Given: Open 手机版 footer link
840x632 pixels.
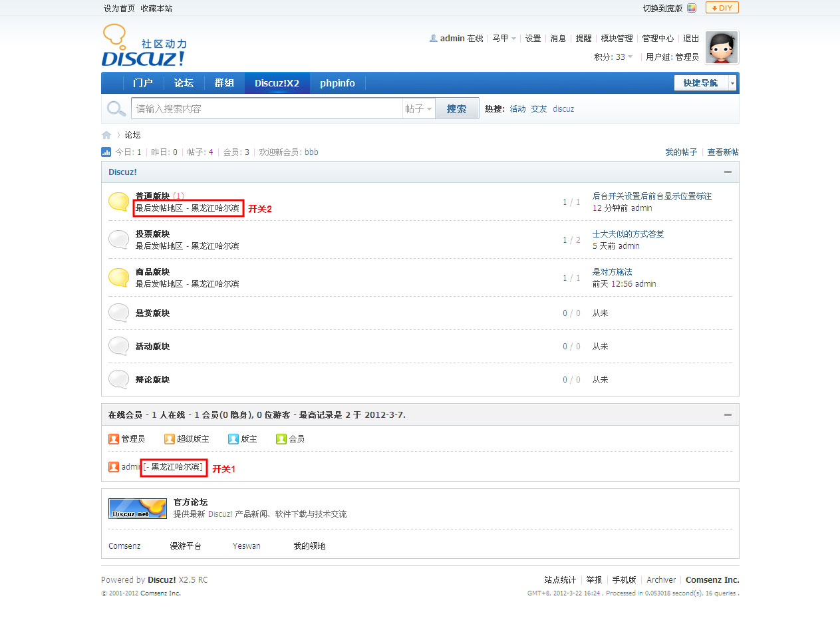Looking at the screenshot, I should tap(625, 580).
